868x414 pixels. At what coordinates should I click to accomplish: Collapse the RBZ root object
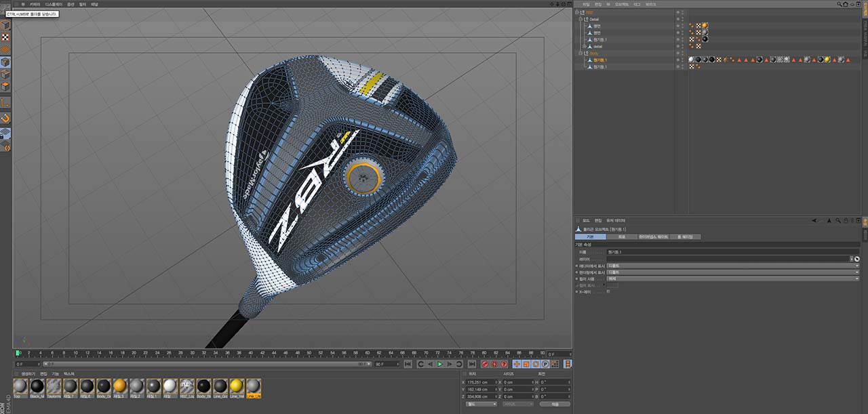(578, 12)
